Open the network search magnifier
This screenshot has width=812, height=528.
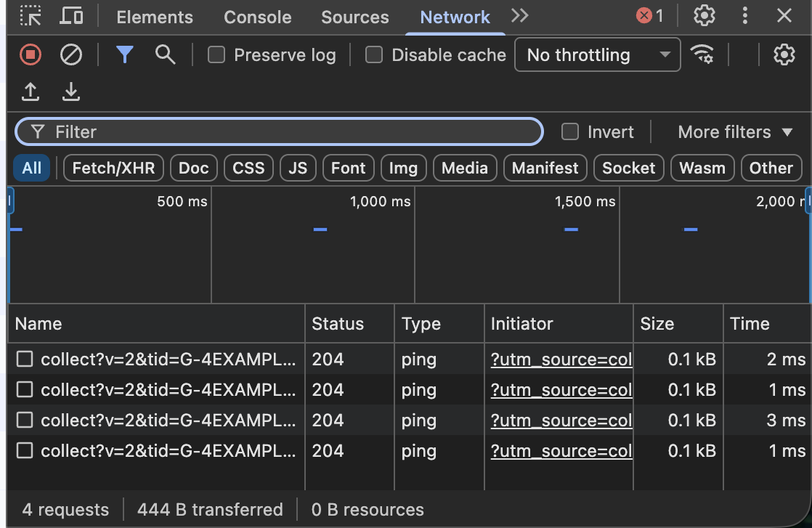(165, 54)
